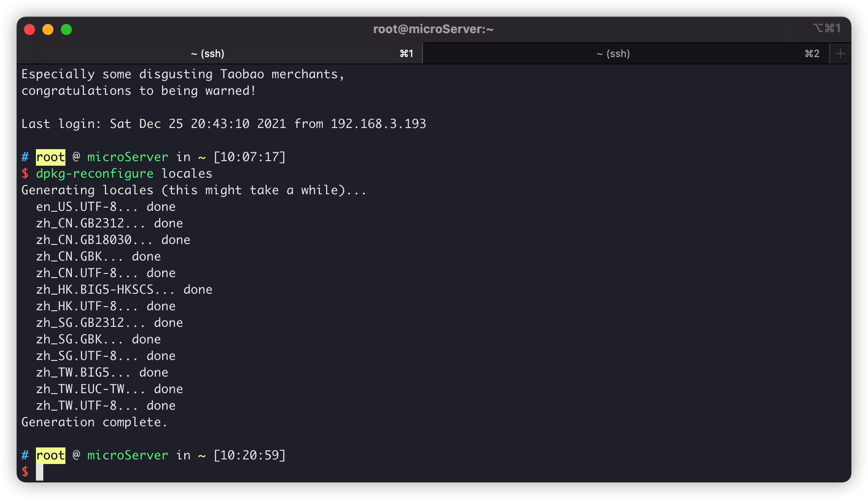Image resolution: width=868 pixels, height=499 pixels.
Task: Click the zh_CN.GB18030 done line
Action: 113,240
